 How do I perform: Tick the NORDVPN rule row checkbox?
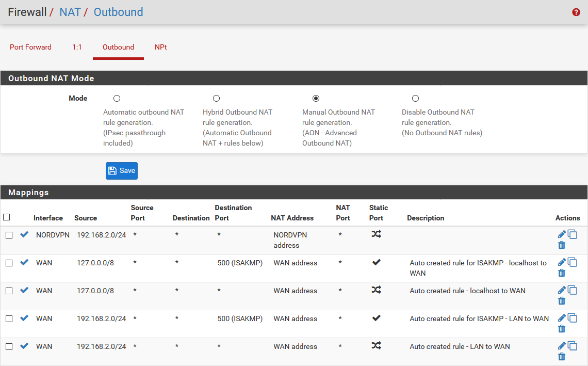(9, 235)
